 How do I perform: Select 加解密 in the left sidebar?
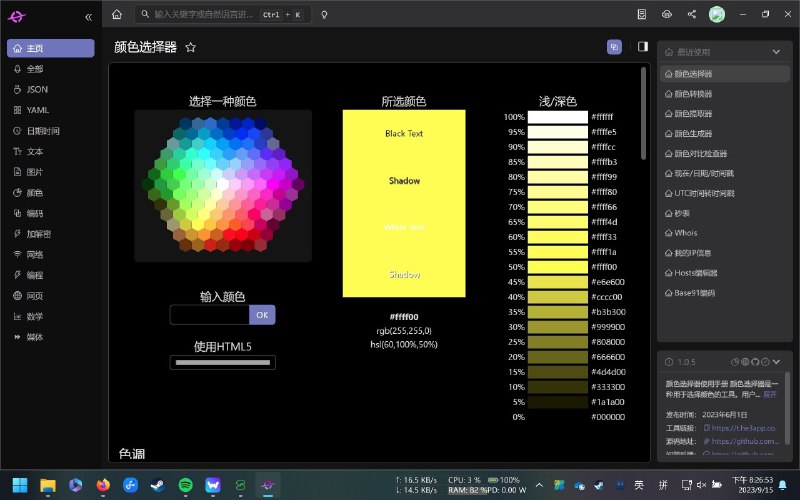pyautogui.click(x=38, y=233)
